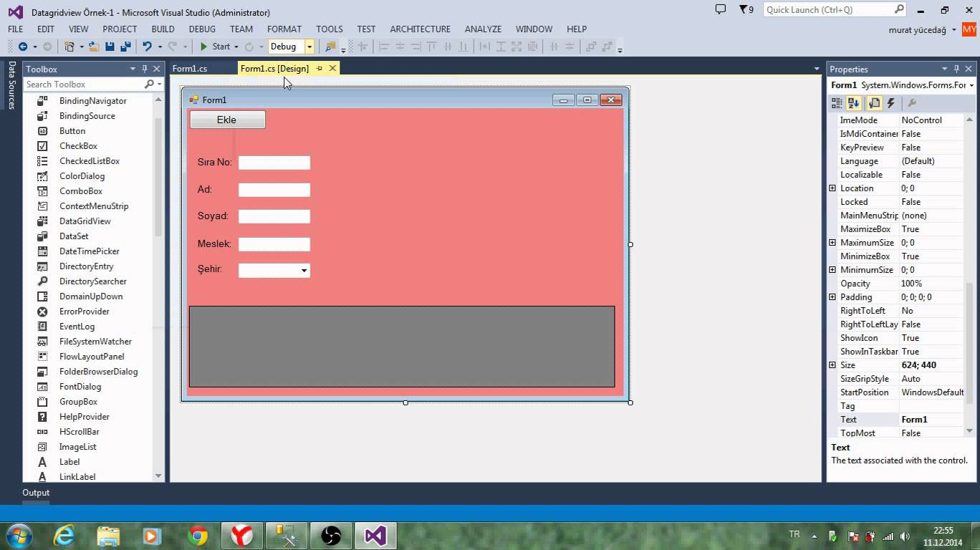This screenshot has height=550, width=980.
Task: Toggle auto-hide pin on Toolbox panel
Action: coord(145,69)
